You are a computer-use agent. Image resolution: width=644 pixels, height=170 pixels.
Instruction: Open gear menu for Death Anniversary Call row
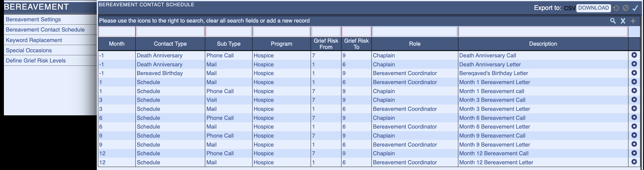point(634,55)
